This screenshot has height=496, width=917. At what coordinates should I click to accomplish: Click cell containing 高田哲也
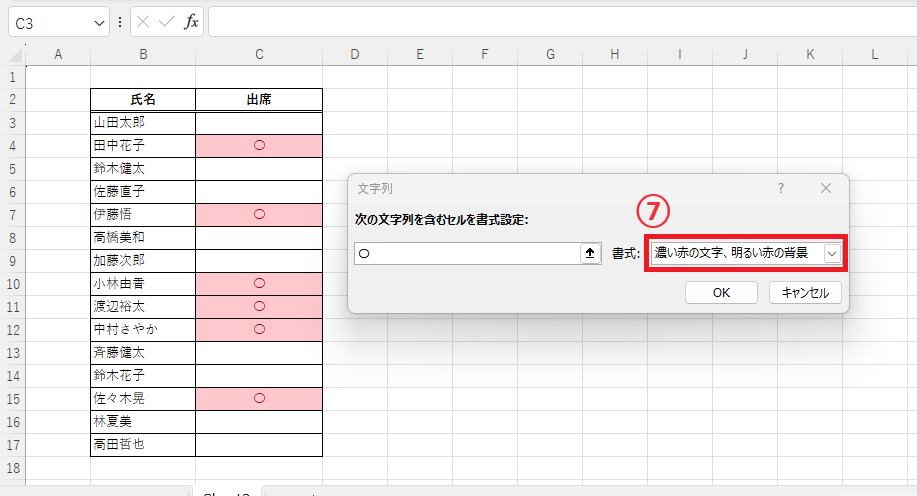coord(143,445)
